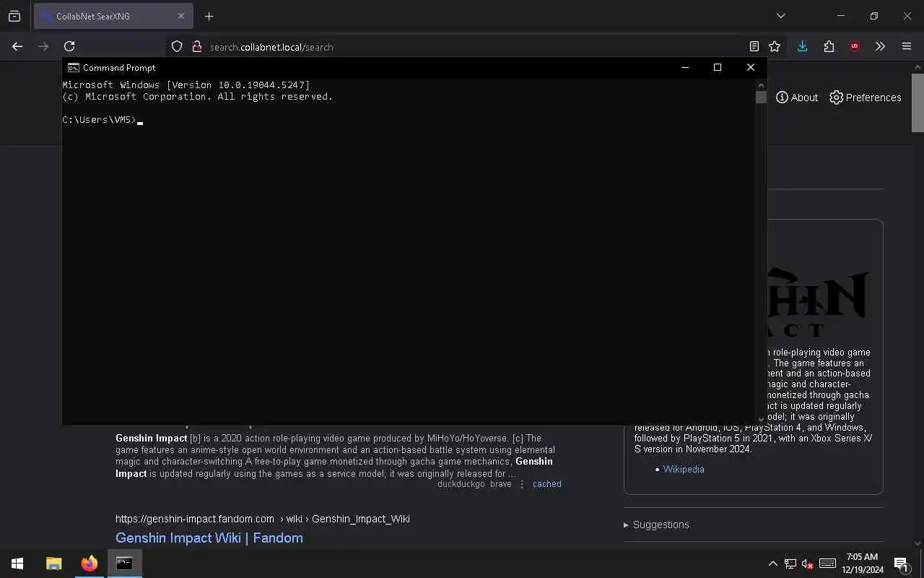This screenshot has width=924, height=578.
Task: Switch to Firefox in the taskbar
Action: 90,564
